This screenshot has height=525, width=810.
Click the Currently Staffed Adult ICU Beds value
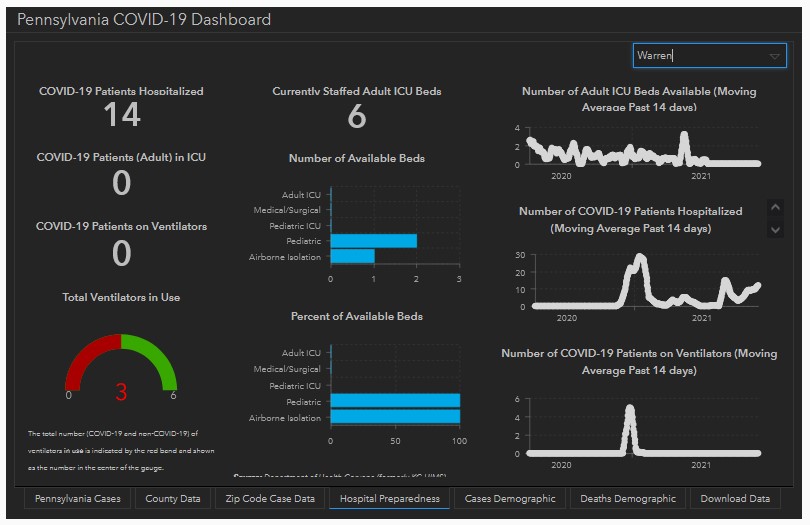(x=357, y=118)
